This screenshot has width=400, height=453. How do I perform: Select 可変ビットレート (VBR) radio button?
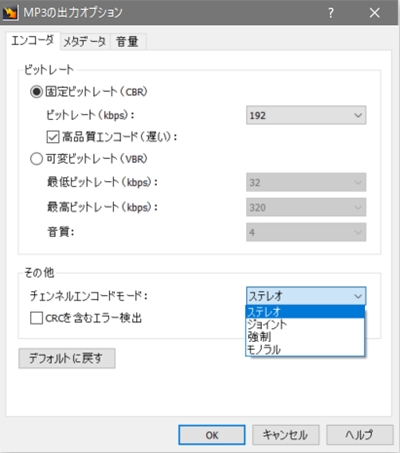tap(36, 159)
